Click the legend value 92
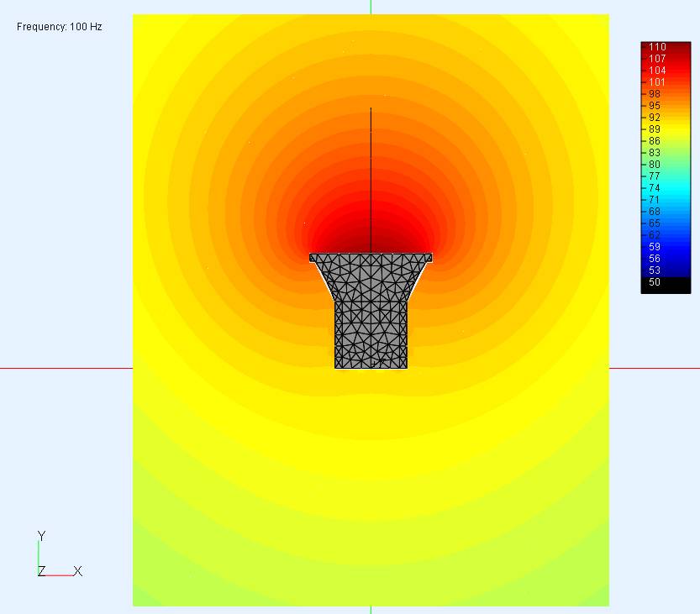The width and height of the screenshot is (700, 614). [655, 118]
